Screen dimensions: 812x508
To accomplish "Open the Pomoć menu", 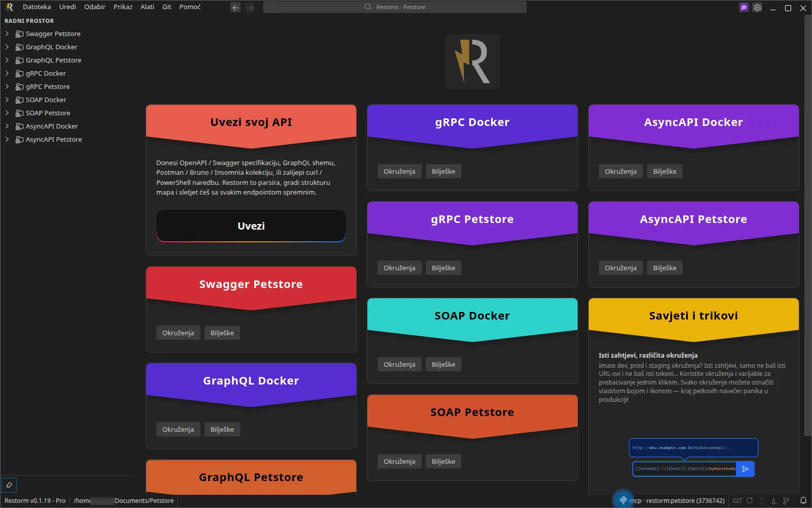I will pyautogui.click(x=190, y=7).
